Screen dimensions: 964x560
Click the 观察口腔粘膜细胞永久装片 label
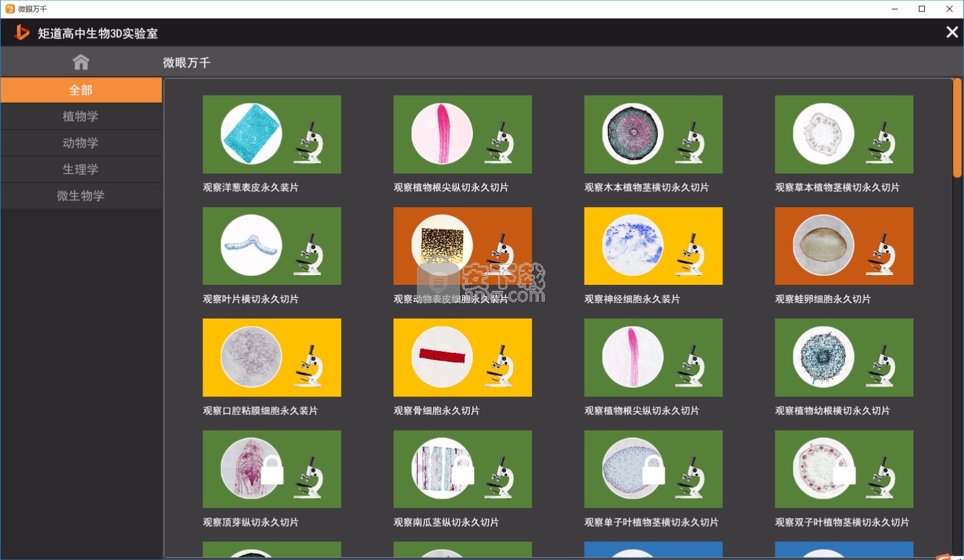click(x=260, y=411)
